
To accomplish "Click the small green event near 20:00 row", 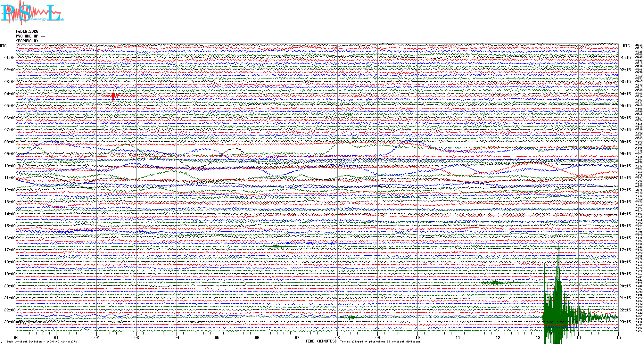I will coord(495,283).
